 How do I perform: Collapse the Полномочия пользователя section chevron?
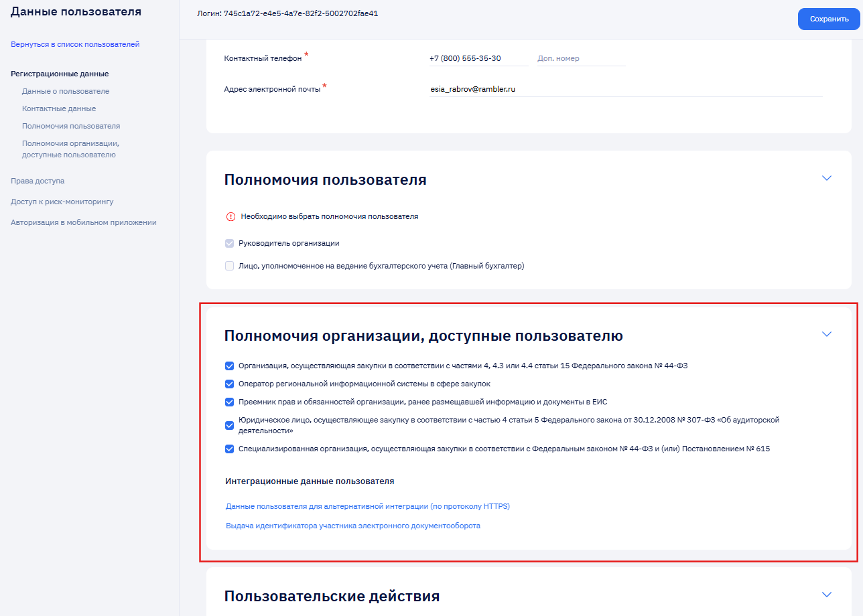click(x=827, y=178)
